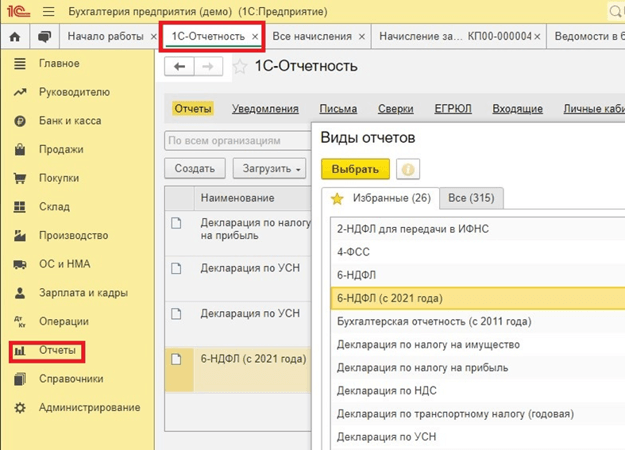Open Зарплата и кадры section
Screen dimensions: 625x450
(83, 293)
